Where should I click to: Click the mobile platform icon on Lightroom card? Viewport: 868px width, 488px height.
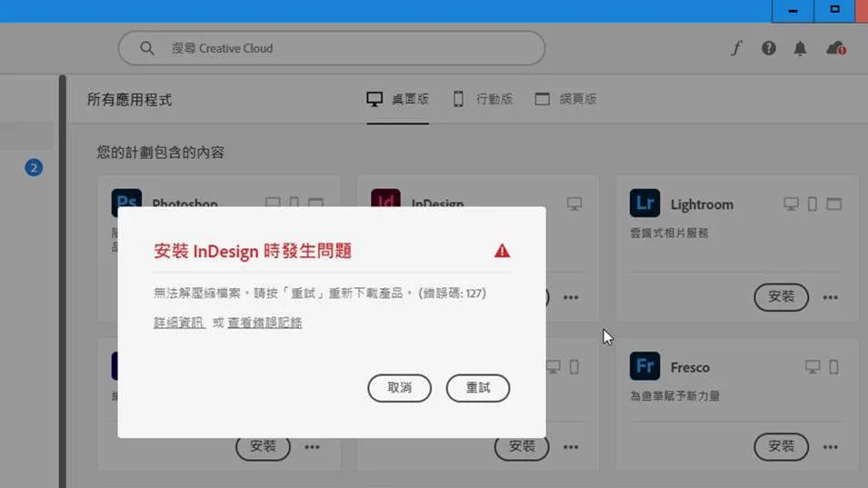pos(812,204)
